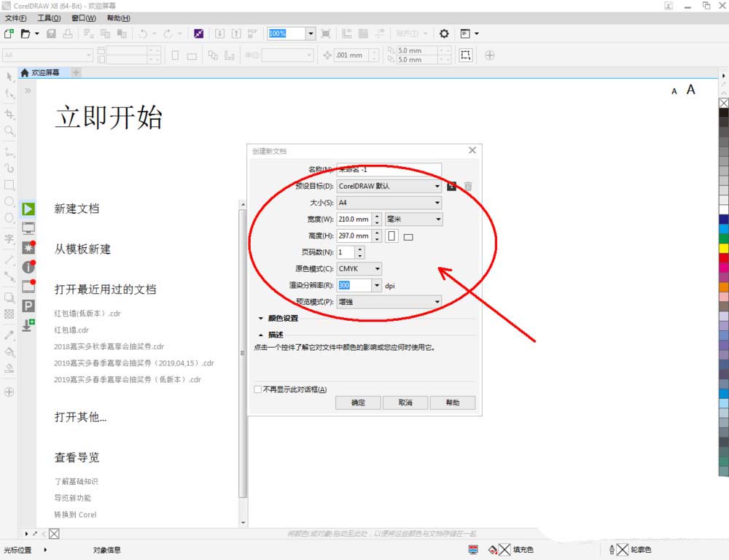
Task: Open the 毫米 units dropdown
Action: coord(414,219)
